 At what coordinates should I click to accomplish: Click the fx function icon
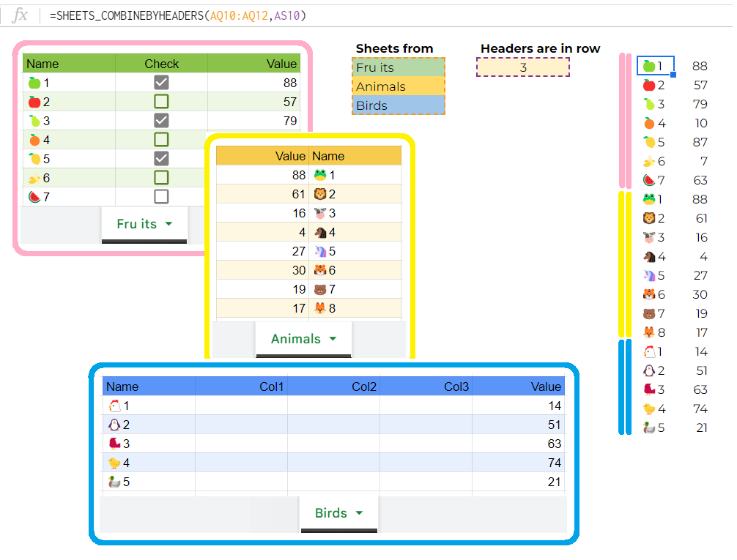[x=20, y=15]
